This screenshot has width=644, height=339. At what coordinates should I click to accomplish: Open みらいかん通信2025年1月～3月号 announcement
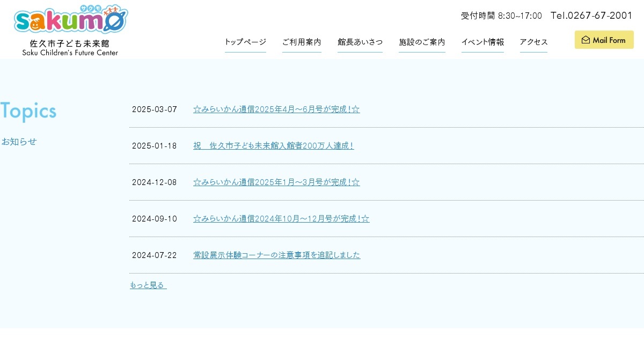[276, 182]
